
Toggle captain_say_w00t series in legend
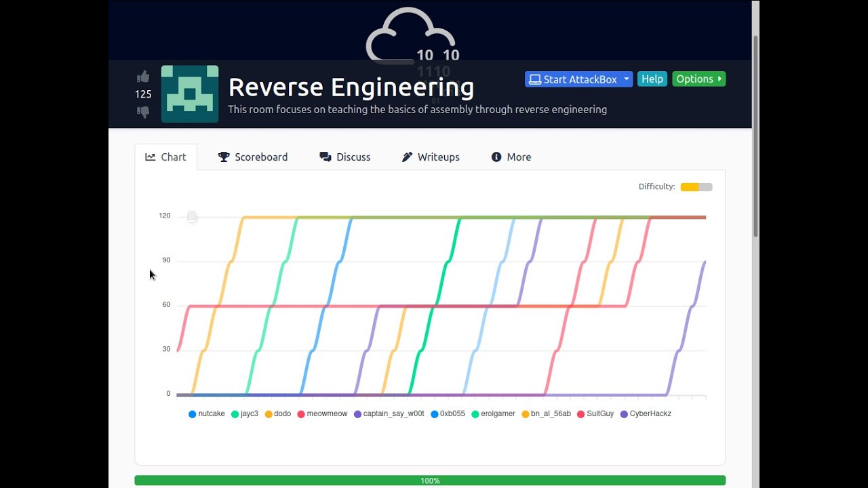coord(389,413)
